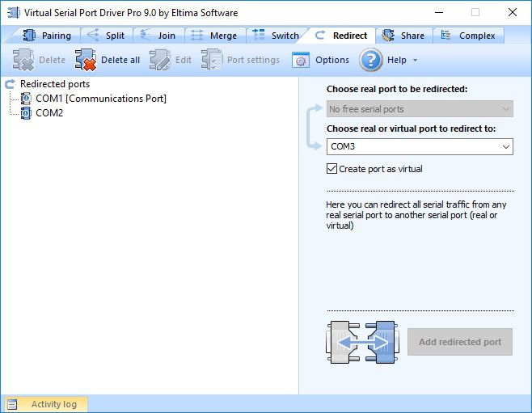
Task: Click the blue Help question-mark icon
Action: pyautogui.click(x=371, y=60)
